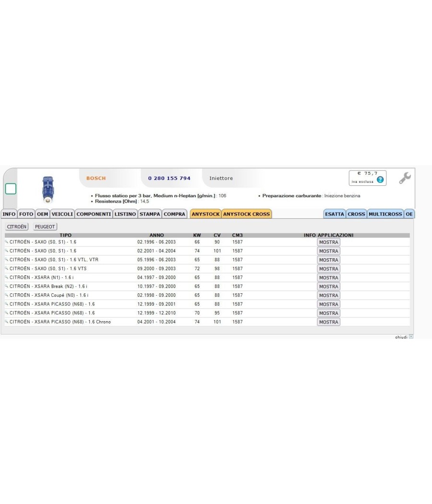Click magnifier icon for XSARA PICASSO 1.6 Chrono row
This screenshot has width=432, height=504.
[x=6, y=321]
